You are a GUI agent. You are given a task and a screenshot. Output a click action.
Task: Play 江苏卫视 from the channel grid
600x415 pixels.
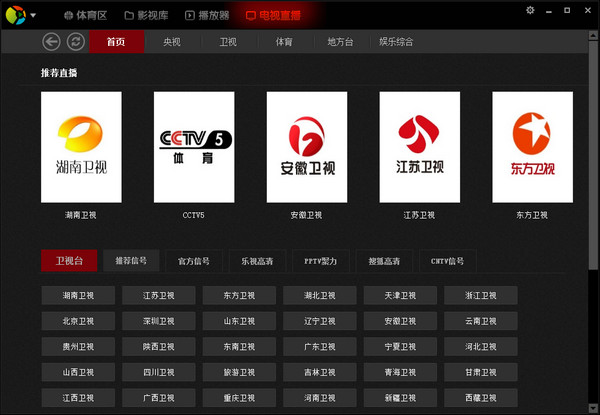pos(159,295)
